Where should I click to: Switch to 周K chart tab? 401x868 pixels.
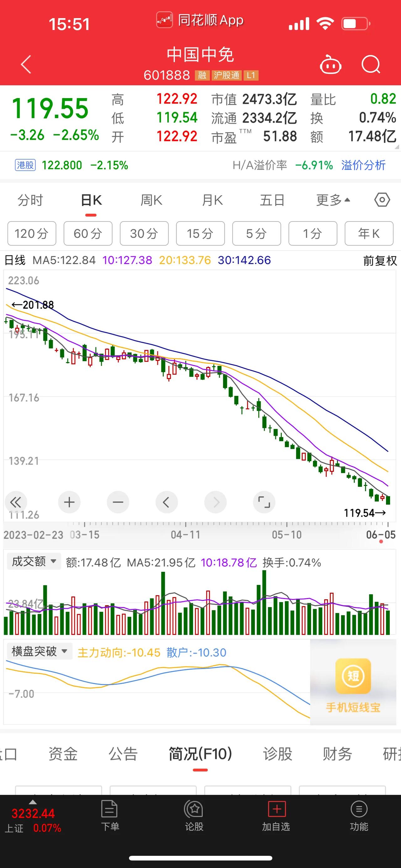point(152,200)
